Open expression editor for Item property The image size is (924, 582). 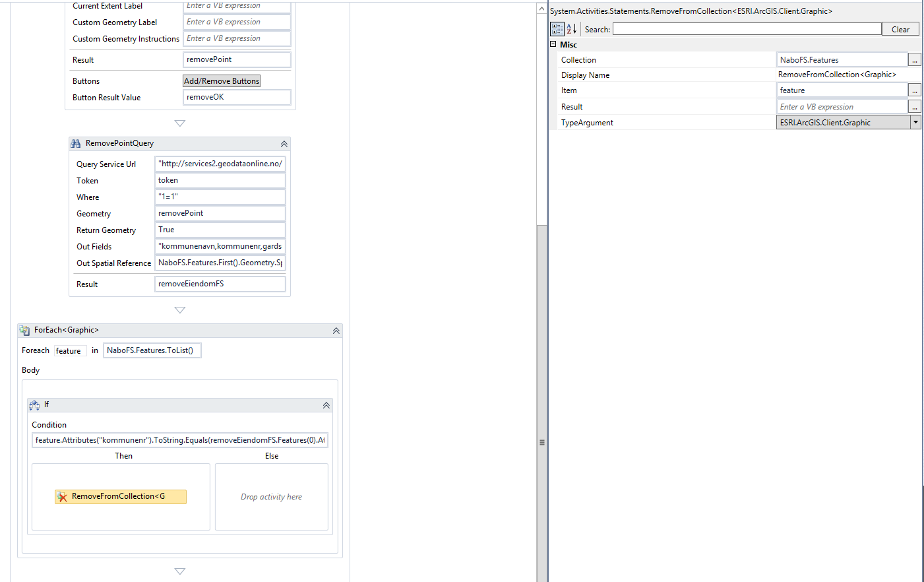pyautogui.click(x=914, y=90)
